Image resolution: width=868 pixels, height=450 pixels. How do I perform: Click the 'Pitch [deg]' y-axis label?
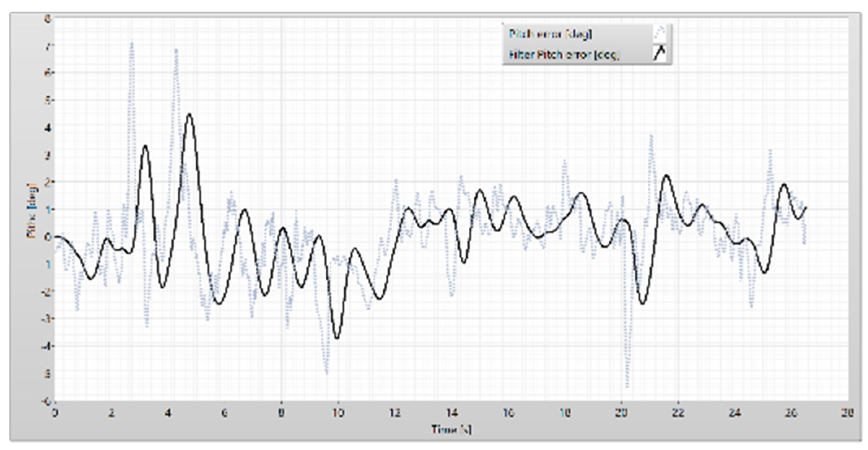coord(32,210)
